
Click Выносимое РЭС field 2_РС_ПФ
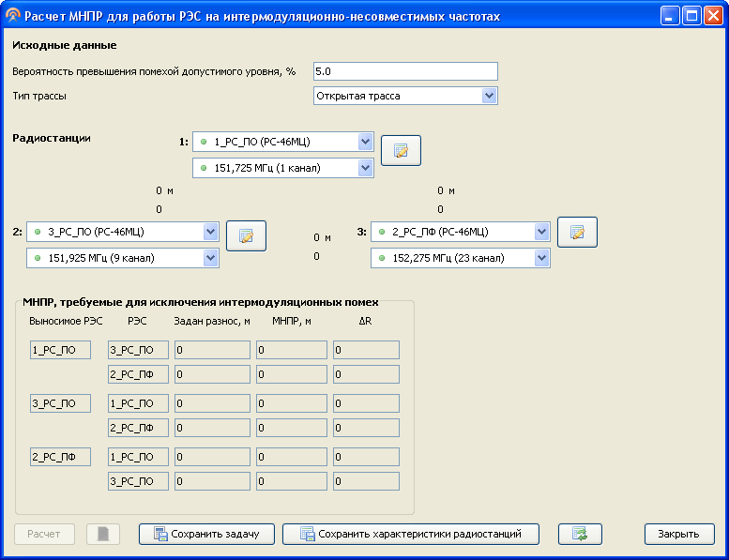pyautogui.click(x=60, y=457)
